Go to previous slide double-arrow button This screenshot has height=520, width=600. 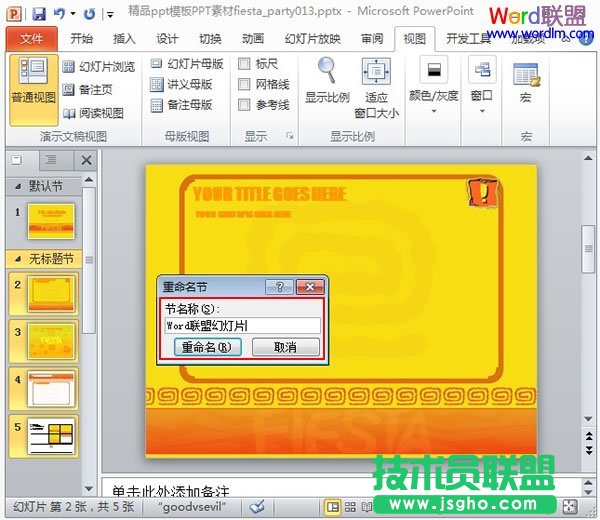tap(589, 436)
